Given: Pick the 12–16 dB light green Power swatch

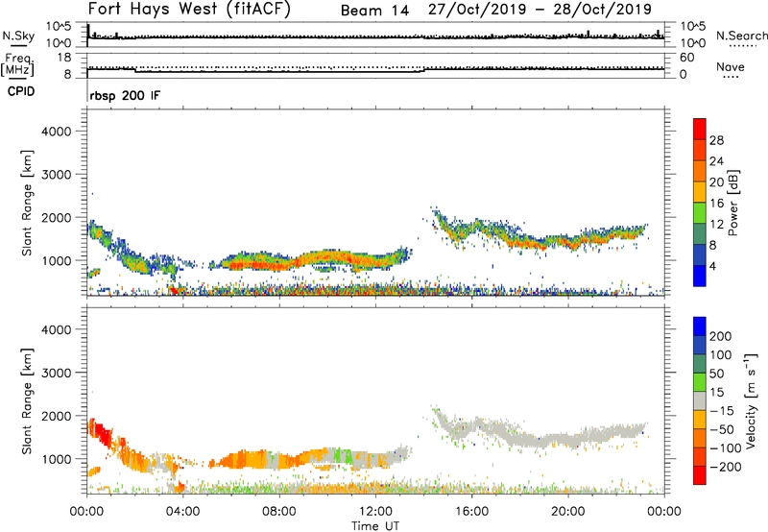Looking at the screenshot, I should pyautogui.click(x=700, y=212).
